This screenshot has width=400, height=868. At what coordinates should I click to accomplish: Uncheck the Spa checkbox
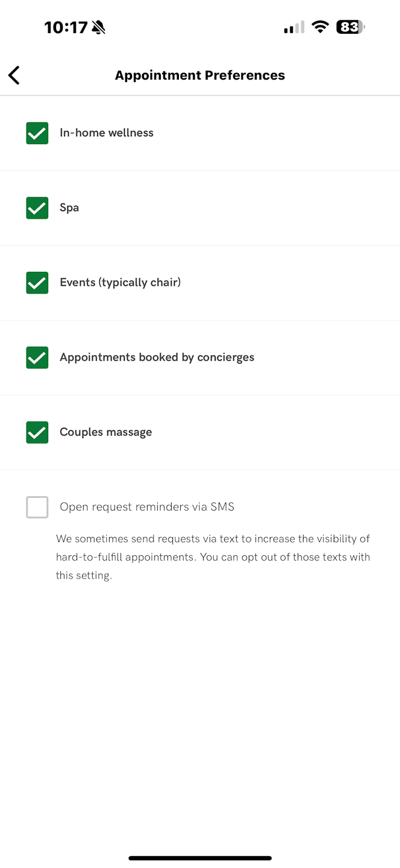(x=37, y=208)
